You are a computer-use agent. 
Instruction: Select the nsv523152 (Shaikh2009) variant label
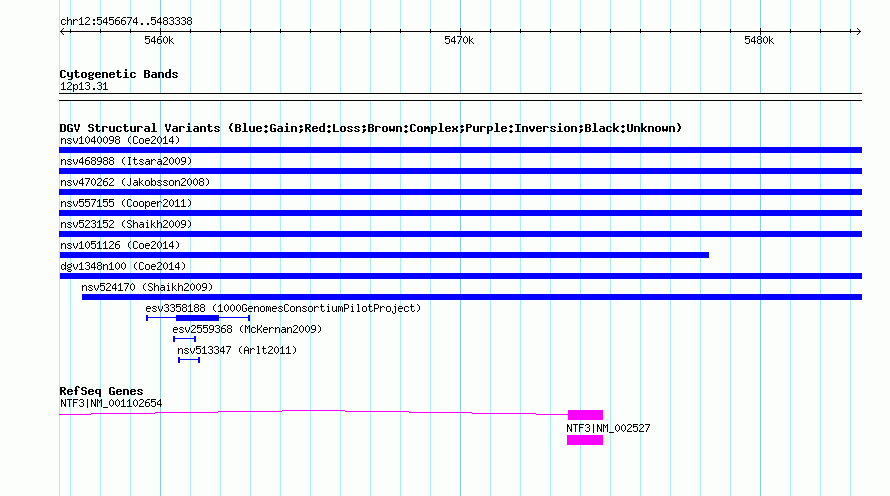(x=126, y=224)
